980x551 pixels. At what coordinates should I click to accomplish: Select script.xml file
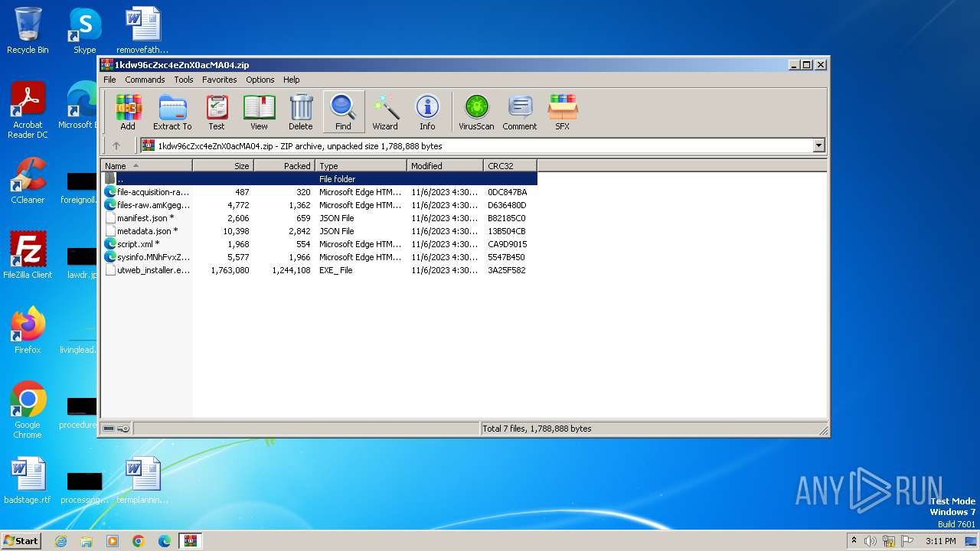click(x=319, y=244)
